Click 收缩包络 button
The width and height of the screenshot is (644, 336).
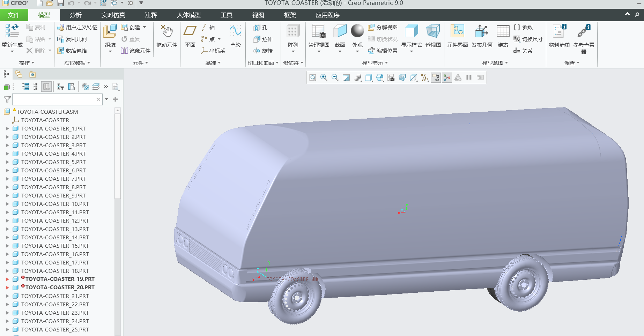[72, 51]
